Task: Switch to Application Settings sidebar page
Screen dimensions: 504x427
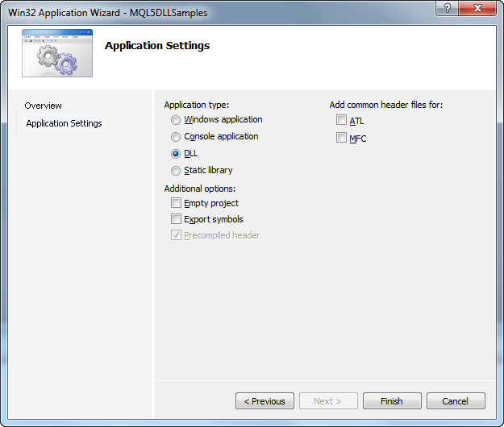Action: pos(64,123)
